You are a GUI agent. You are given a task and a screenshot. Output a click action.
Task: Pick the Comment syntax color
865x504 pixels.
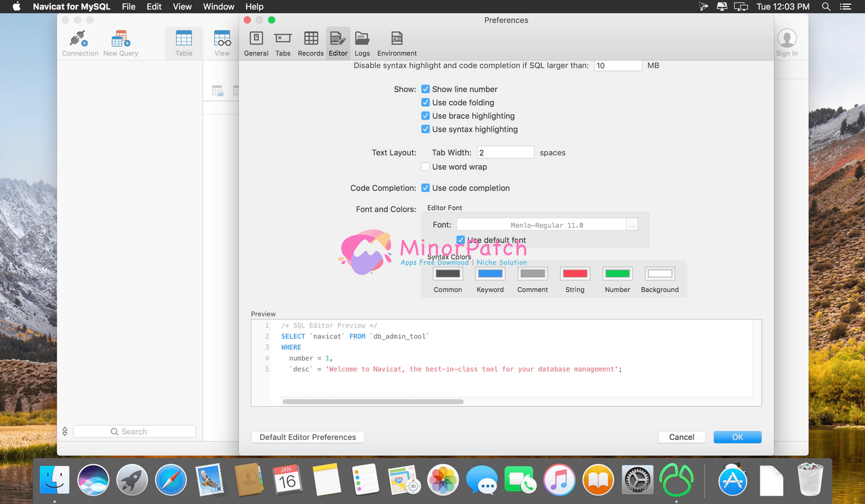pos(533,274)
